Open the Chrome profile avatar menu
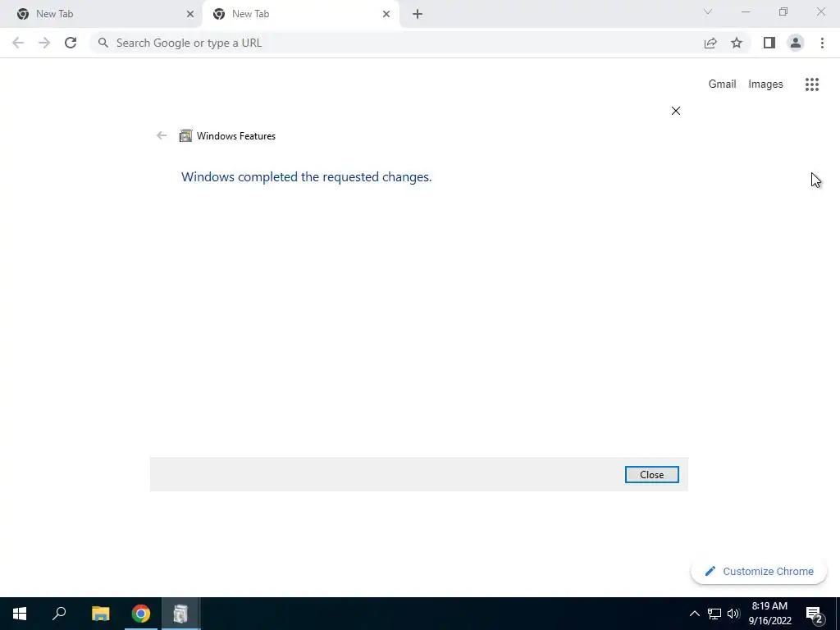 pyautogui.click(x=796, y=43)
